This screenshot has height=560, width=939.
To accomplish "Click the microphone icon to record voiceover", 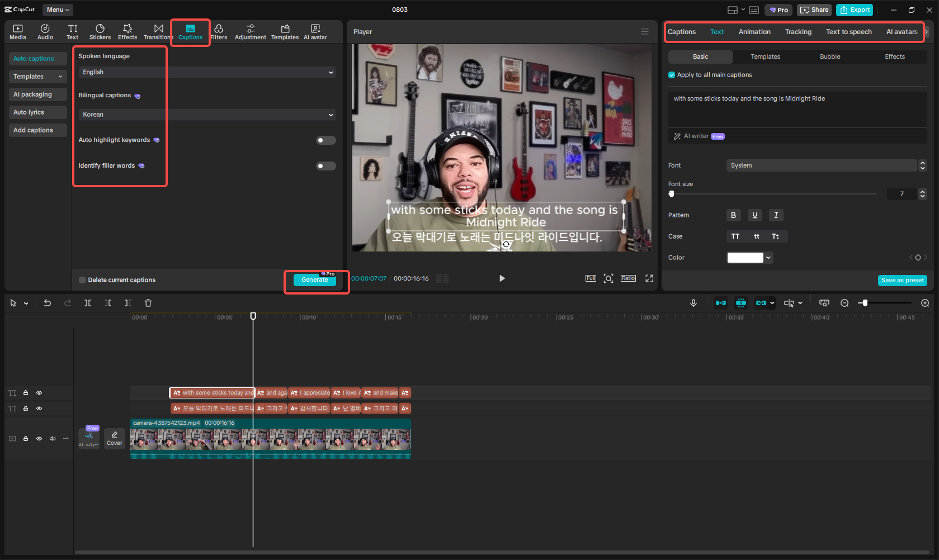I will point(693,302).
